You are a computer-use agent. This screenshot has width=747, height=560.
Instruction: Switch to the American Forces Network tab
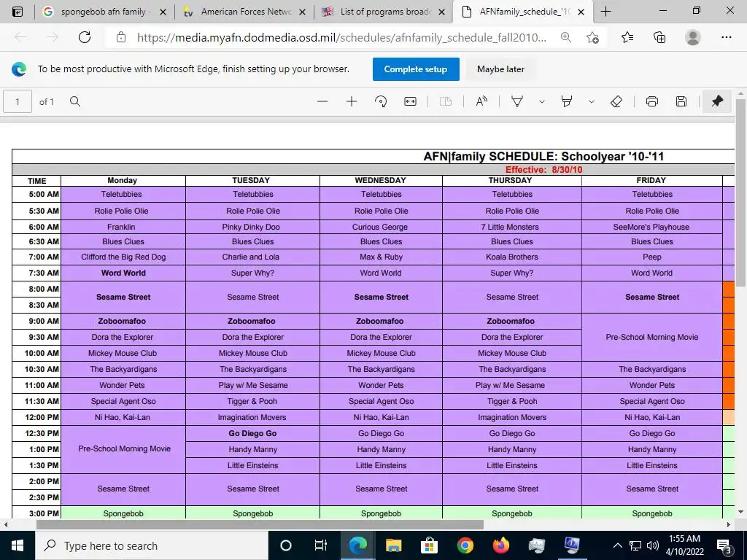pyautogui.click(x=245, y=12)
